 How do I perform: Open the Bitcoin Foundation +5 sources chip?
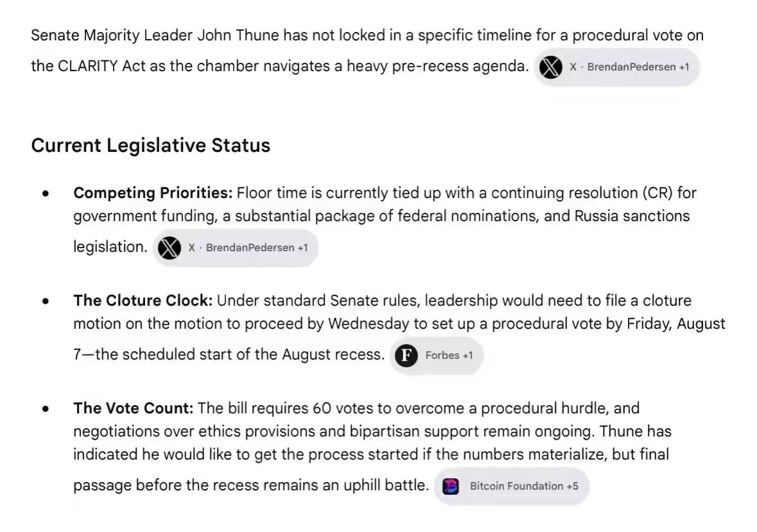click(512, 486)
